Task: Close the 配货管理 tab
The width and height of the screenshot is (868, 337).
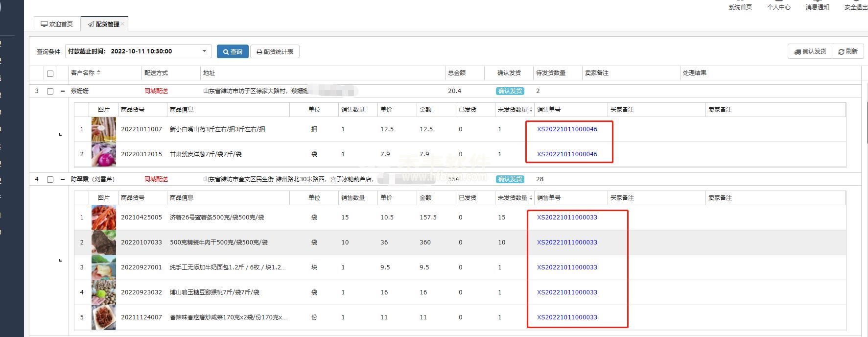Action: click(x=123, y=24)
